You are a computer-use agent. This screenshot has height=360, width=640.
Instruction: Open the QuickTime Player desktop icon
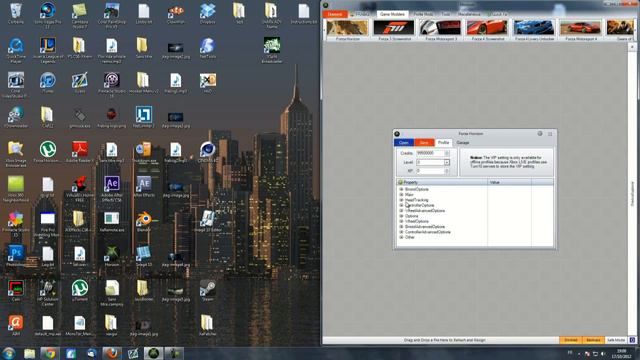(16, 50)
